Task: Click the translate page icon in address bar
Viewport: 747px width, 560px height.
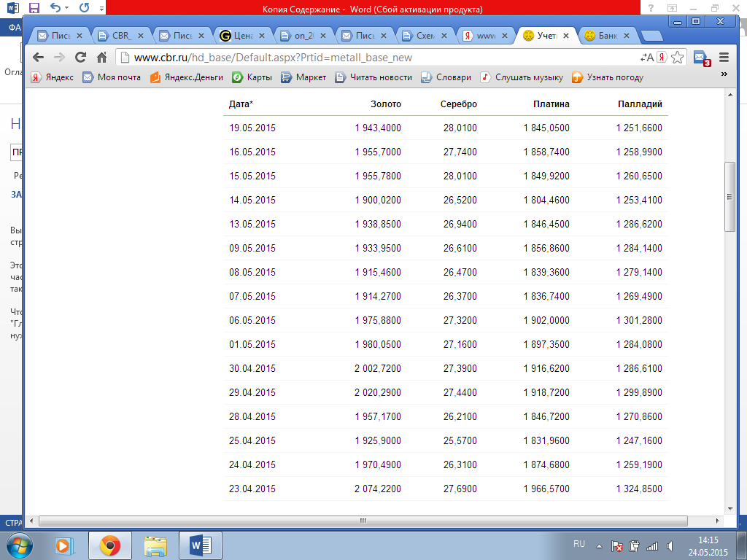Action: (x=647, y=57)
